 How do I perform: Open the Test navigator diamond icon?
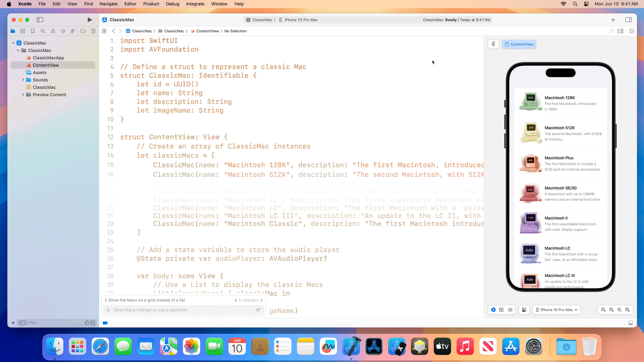point(63,31)
